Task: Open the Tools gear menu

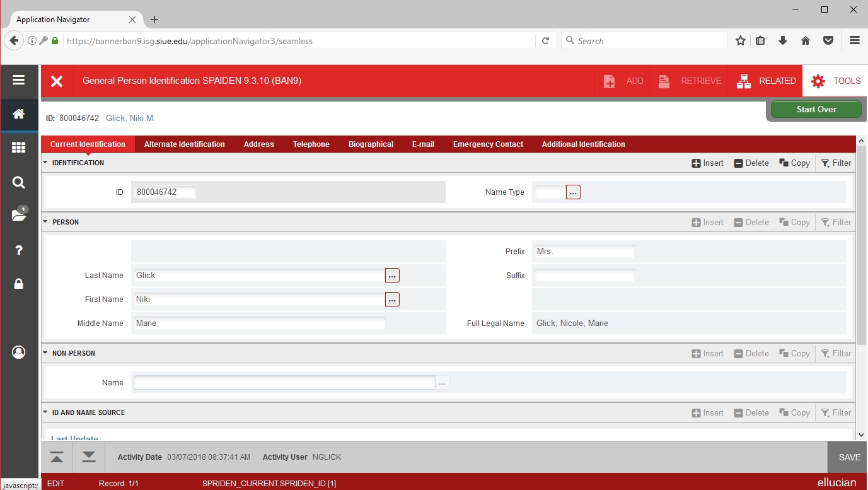Action: [x=818, y=81]
